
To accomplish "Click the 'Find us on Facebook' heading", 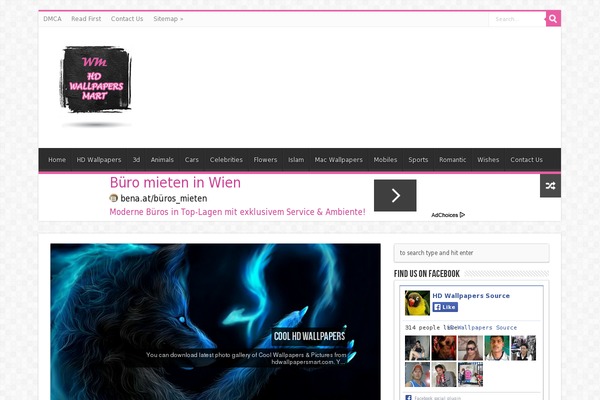I will [427, 274].
